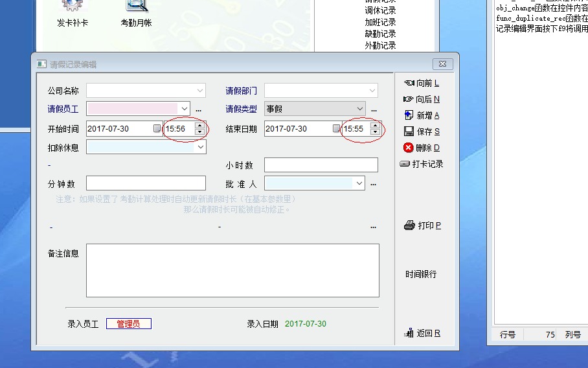Open 打卡记录 punch records
588x368 pixels.
[422, 164]
